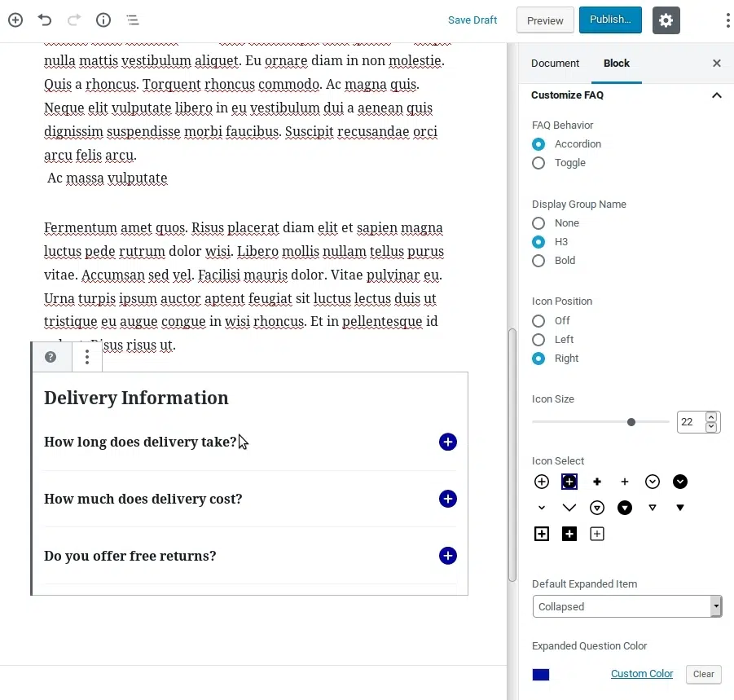Switch to the Document tab
Screen dimensions: 734x700
tap(555, 63)
